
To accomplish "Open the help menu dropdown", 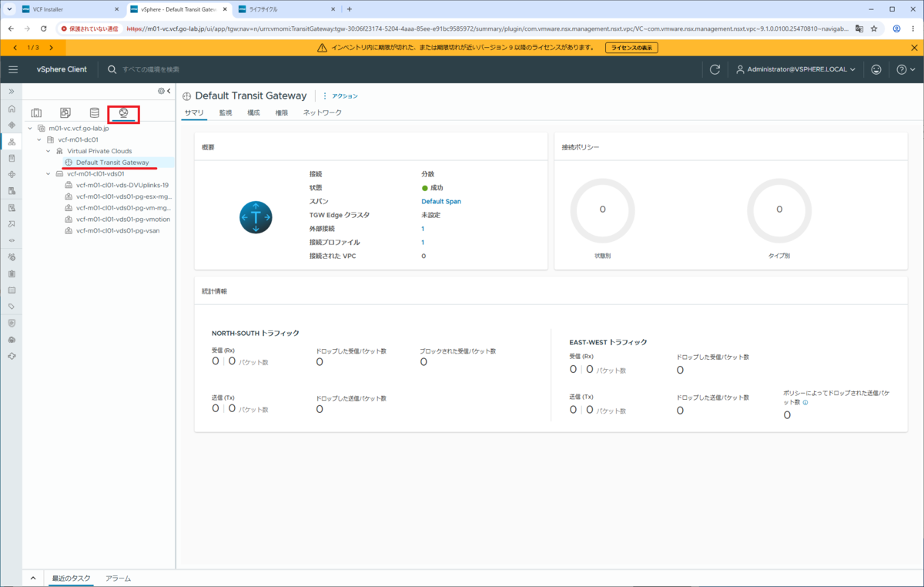I will [x=906, y=69].
